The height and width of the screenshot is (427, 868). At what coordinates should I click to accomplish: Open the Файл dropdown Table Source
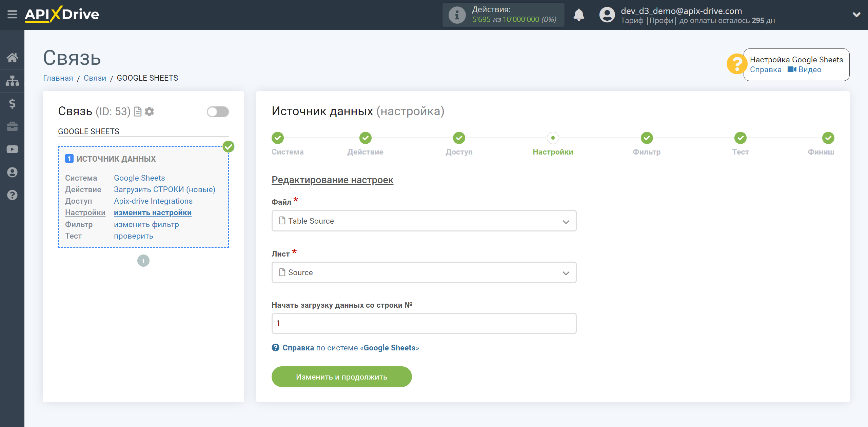pyautogui.click(x=424, y=221)
